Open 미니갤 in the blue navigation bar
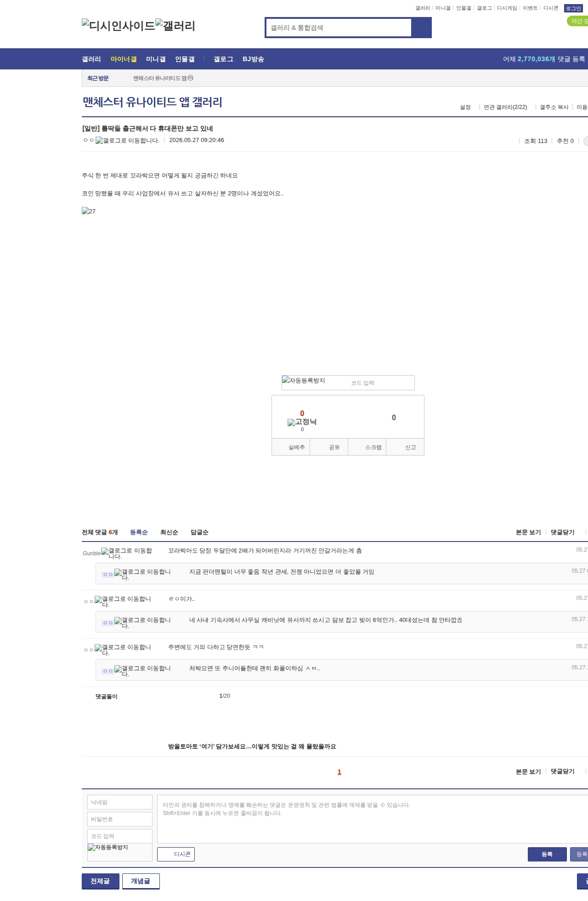Viewport: 588px width, 901px height. tap(156, 59)
